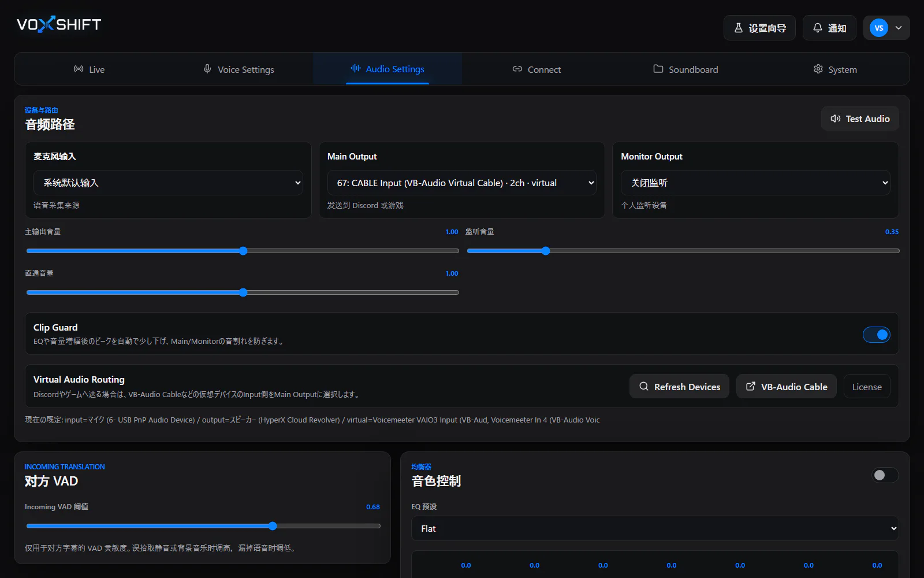This screenshot has width=924, height=578.
Task: Click the flask icon in setup wizard button
Action: (738, 28)
